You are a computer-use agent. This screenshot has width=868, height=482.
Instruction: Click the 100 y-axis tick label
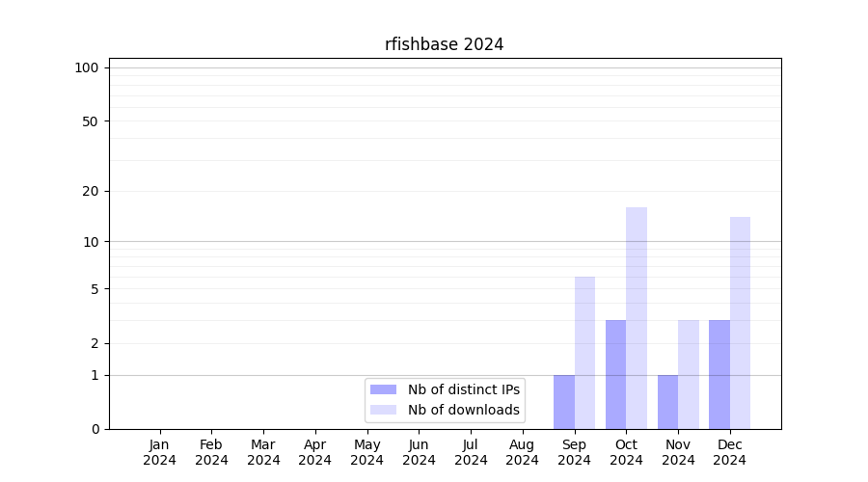tap(87, 67)
